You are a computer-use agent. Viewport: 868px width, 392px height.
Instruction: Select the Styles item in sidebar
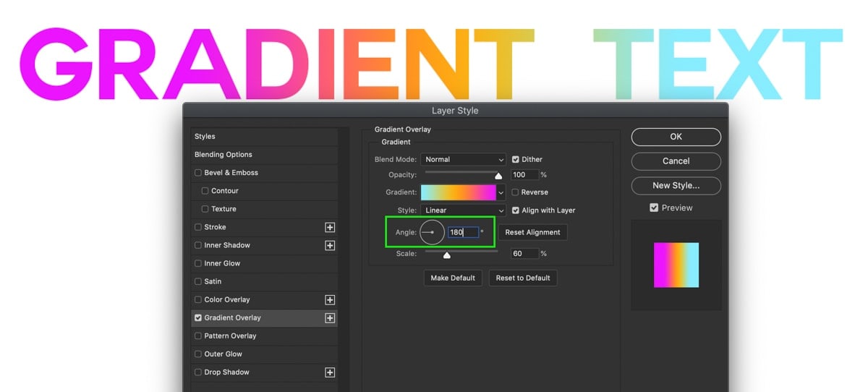(x=264, y=137)
